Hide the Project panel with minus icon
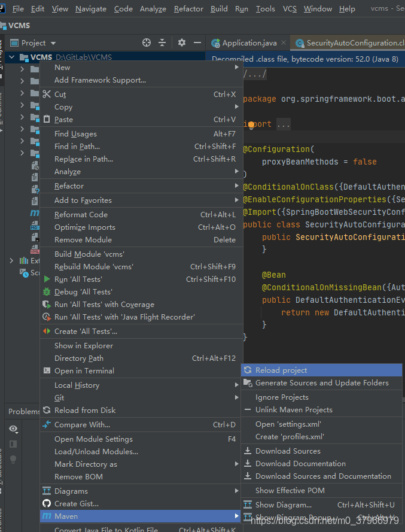The image size is (405, 532). pyautogui.click(x=198, y=42)
